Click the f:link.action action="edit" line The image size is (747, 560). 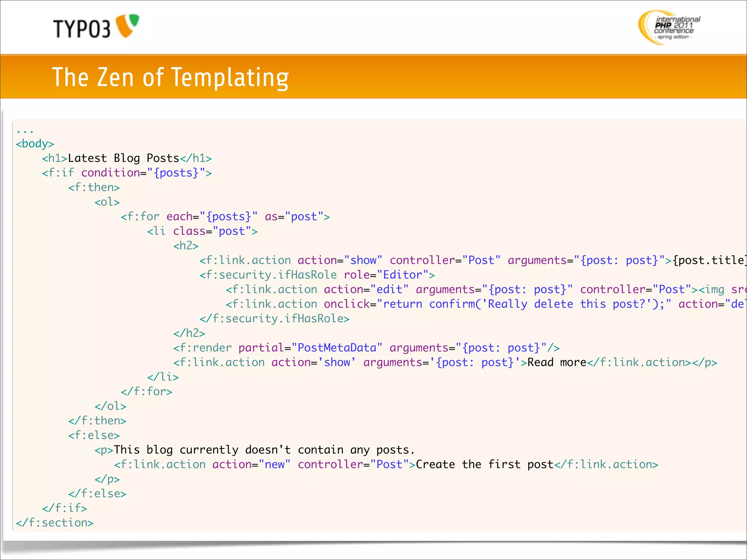tap(486, 289)
